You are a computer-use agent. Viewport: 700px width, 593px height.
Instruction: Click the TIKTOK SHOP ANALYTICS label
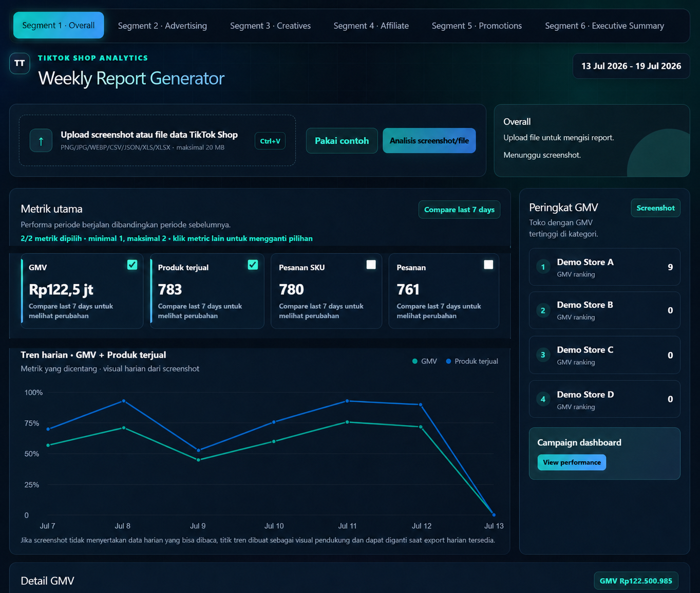point(93,58)
